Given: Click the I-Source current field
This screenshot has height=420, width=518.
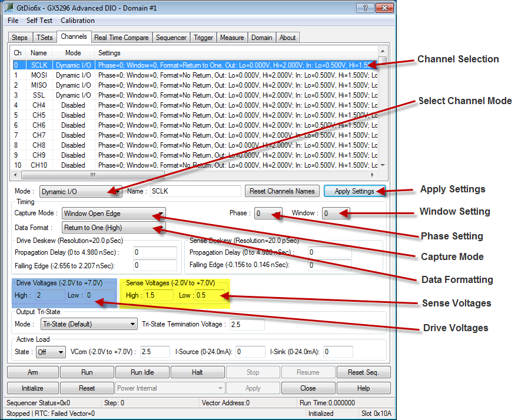Looking at the screenshot, I should (x=250, y=352).
